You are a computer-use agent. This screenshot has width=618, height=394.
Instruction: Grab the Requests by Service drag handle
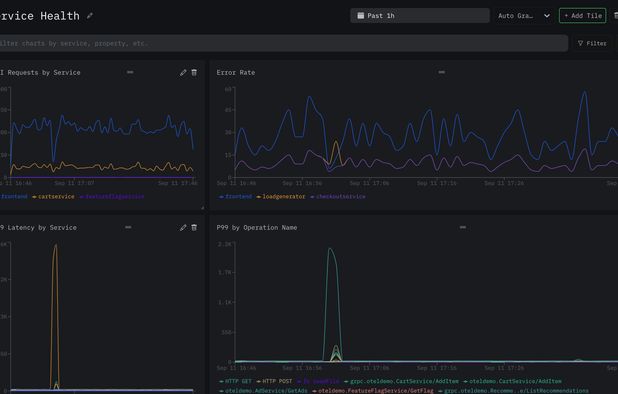pos(130,72)
